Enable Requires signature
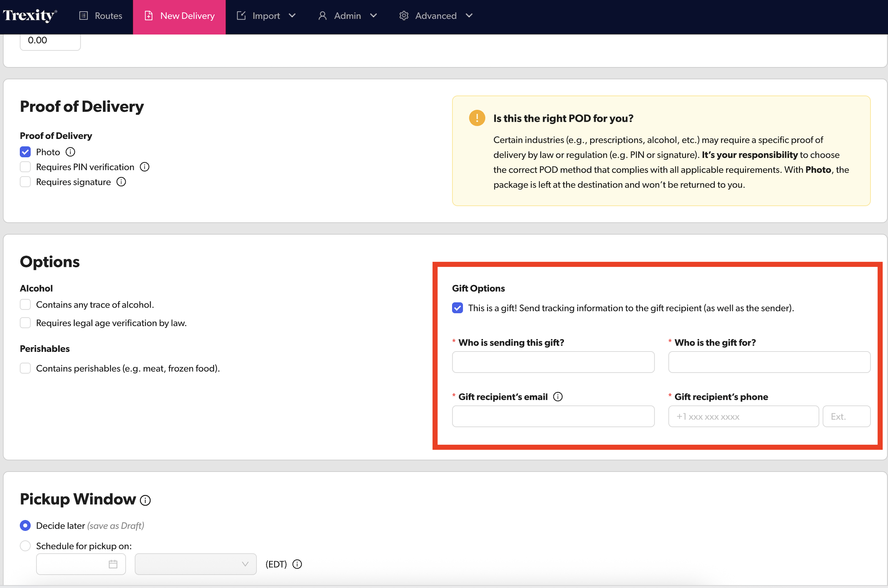The image size is (888, 588). pos(25,182)
